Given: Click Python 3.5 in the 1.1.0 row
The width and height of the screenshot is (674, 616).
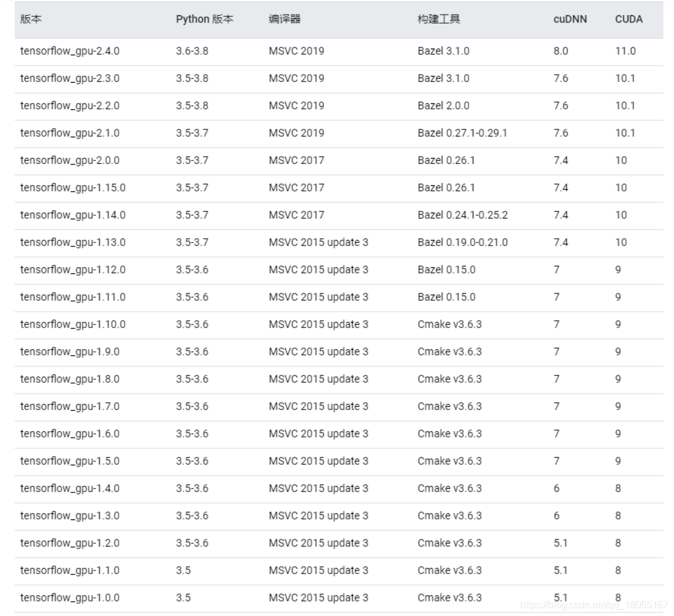Looking at the screenshot, I should pos(183,571).
